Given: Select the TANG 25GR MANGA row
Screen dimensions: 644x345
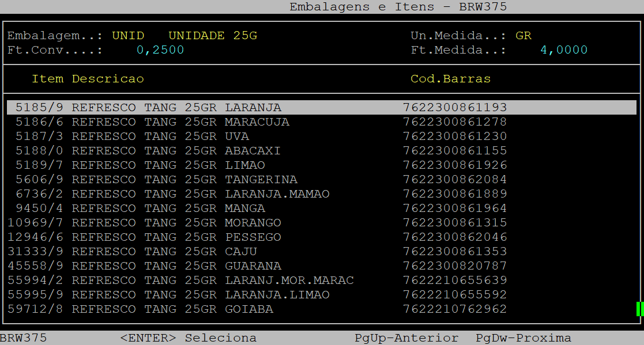Looking at the screenshot, I should 322,208.
